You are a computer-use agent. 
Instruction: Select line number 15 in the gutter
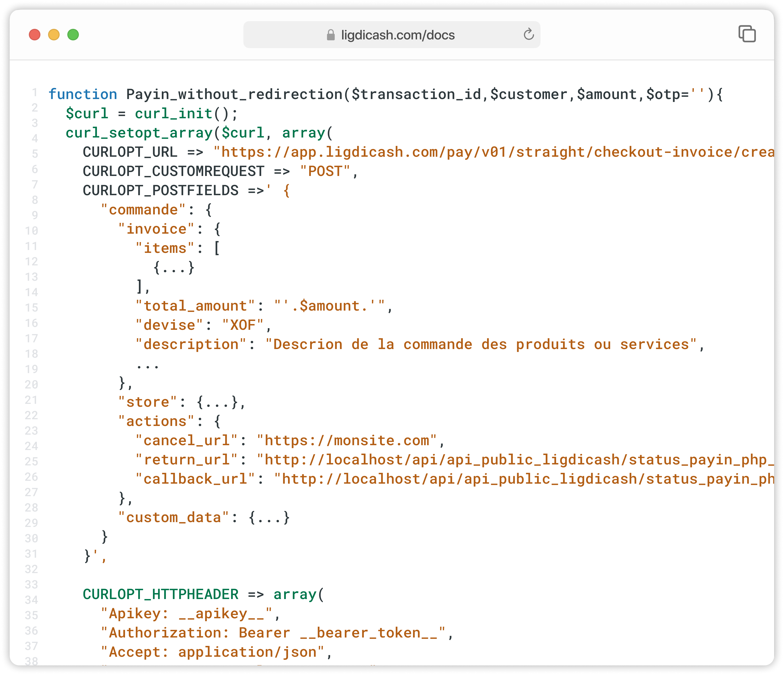pyautogui.click(x=32, y=308)
